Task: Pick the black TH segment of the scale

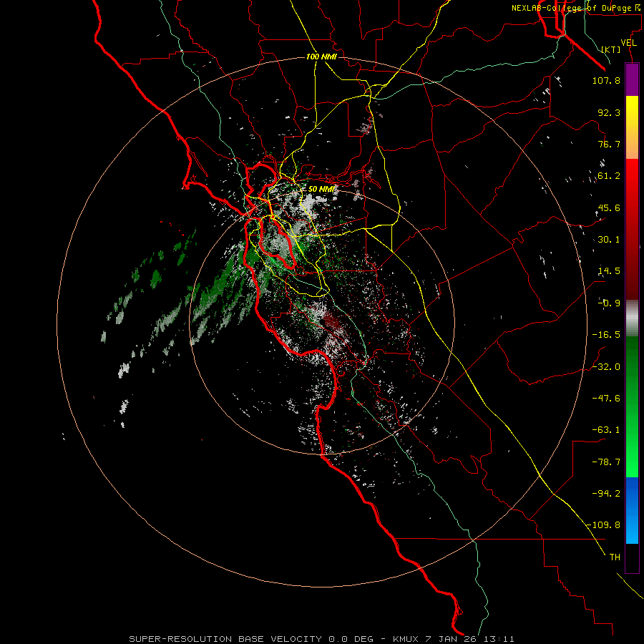Action: (632, 557)
